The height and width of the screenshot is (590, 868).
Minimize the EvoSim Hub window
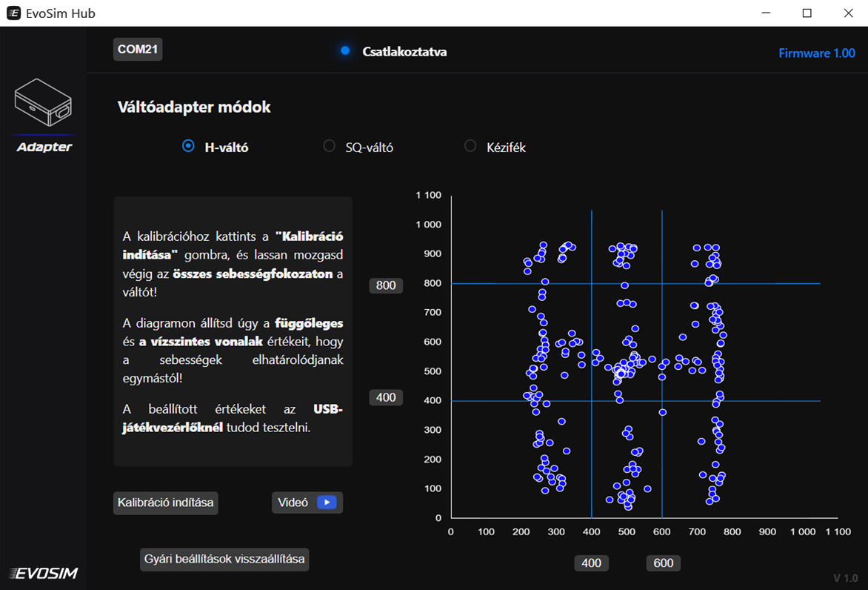[x=766, y=13]
